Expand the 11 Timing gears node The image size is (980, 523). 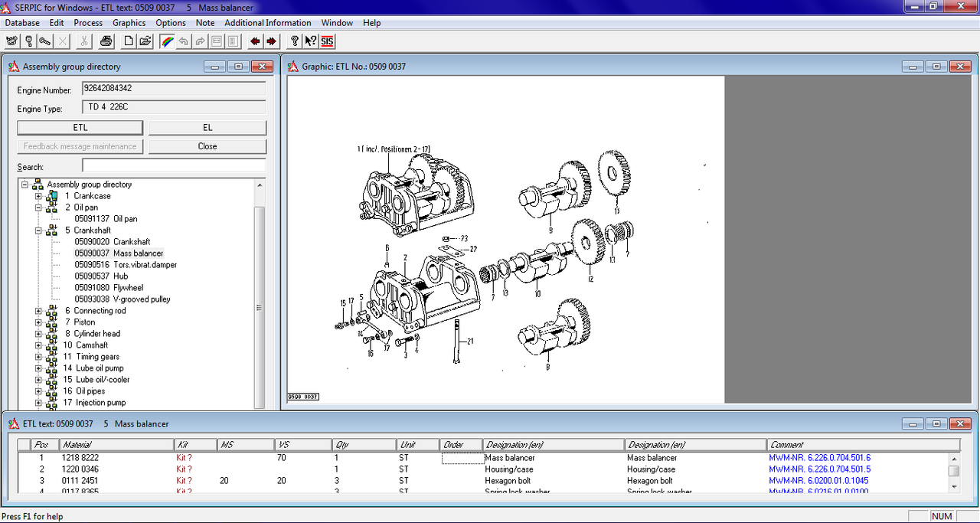[38, 357]
